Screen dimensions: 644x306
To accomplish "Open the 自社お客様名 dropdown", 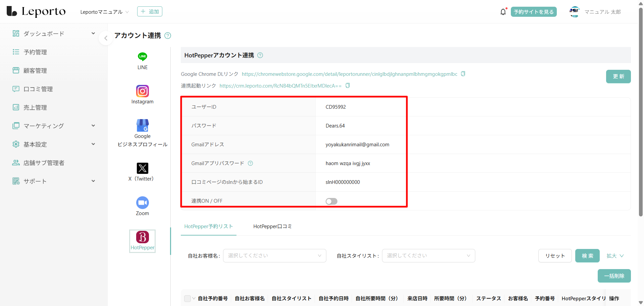I will pos(275,256).
